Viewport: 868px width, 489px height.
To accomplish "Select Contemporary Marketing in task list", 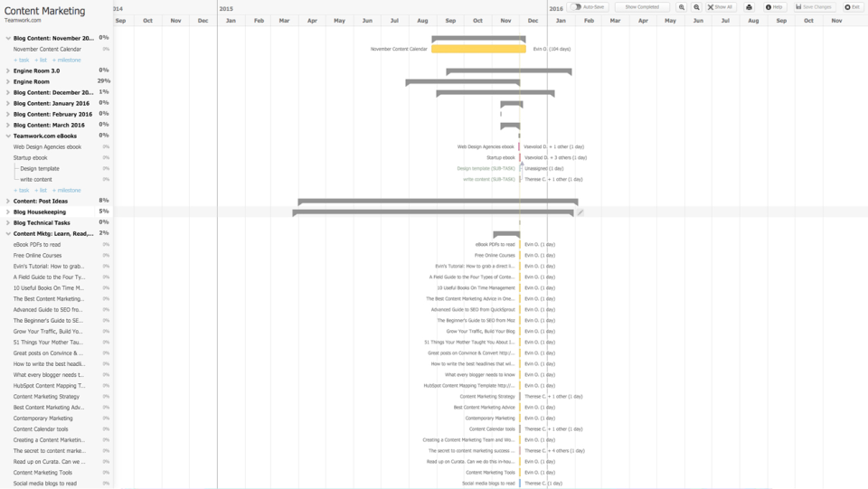I will pyautogui.click(x=43, y=418).
